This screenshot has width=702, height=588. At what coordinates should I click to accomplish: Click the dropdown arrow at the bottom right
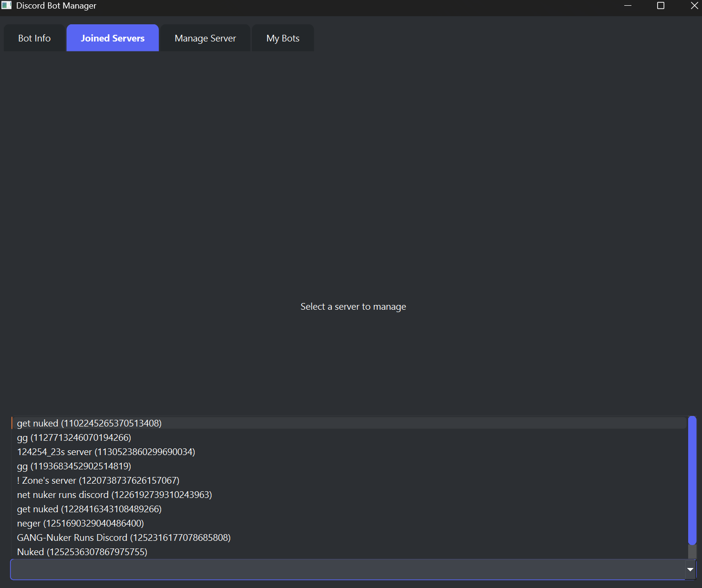(690, 569)
